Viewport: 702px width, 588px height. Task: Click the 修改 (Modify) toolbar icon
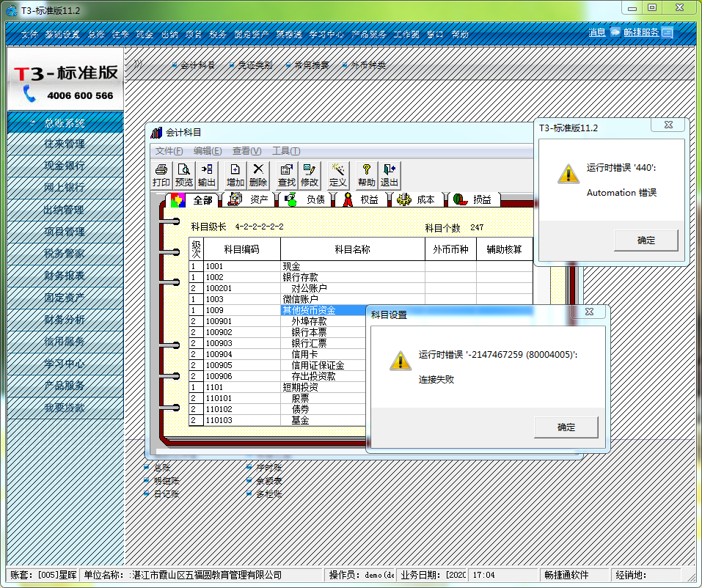(310, 175)
